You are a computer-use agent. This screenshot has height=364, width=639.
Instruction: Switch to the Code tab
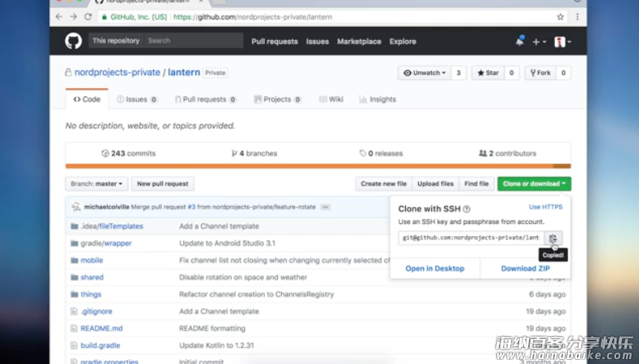click(86, 99)
